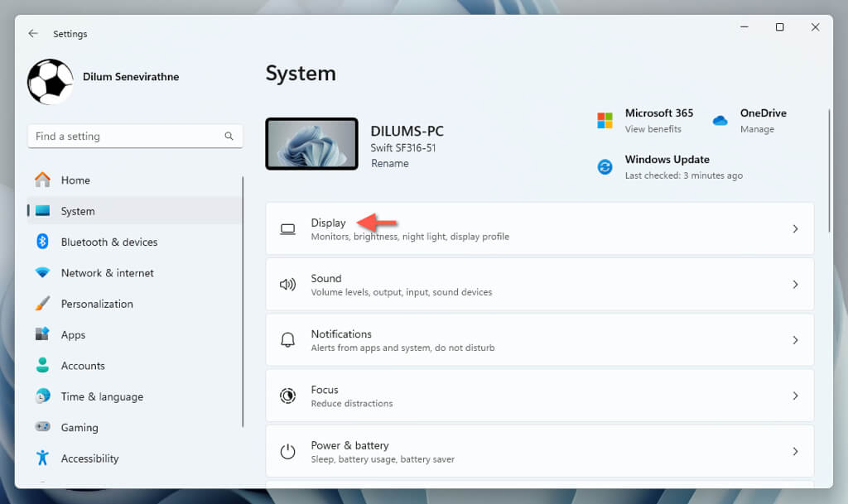Click the main content vertical scrollbar
The height and width of the screenshot is (504, 848).
[828, 170]
